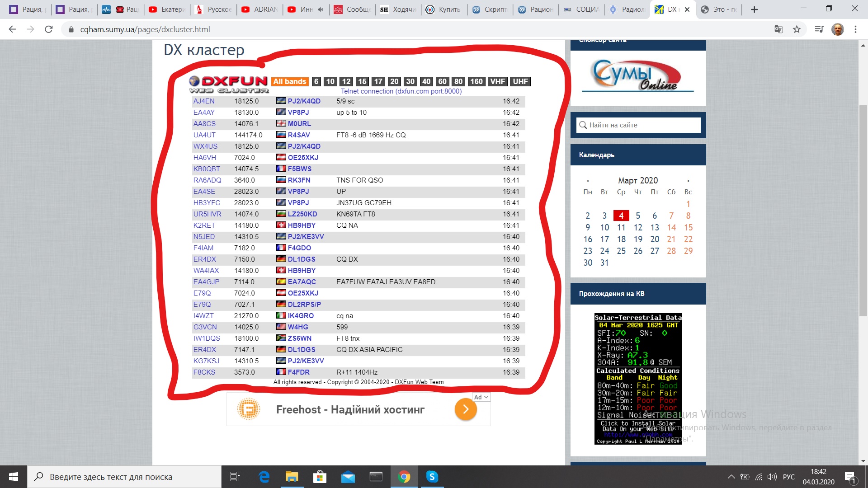Go to previous month in calendar

[x=587, y=181]
